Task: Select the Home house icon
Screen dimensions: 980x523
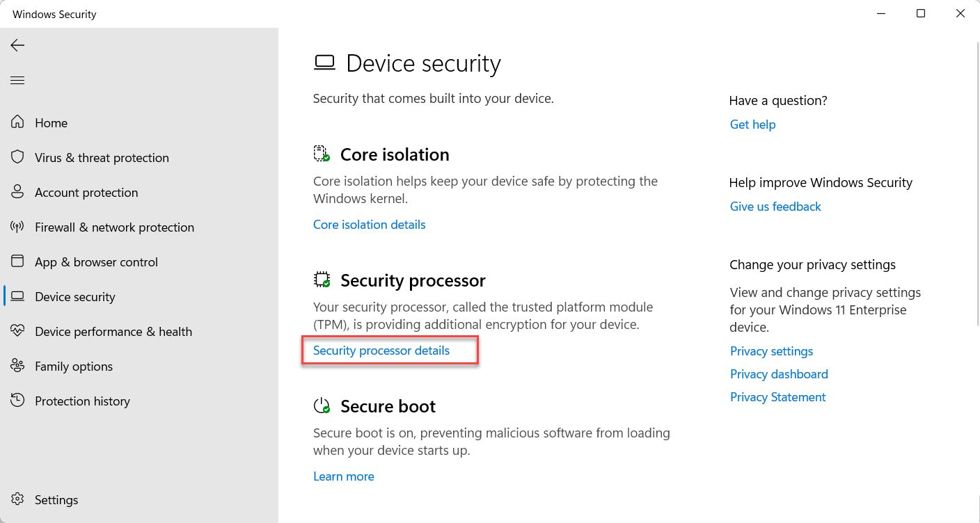Action: tap(17, 122)
